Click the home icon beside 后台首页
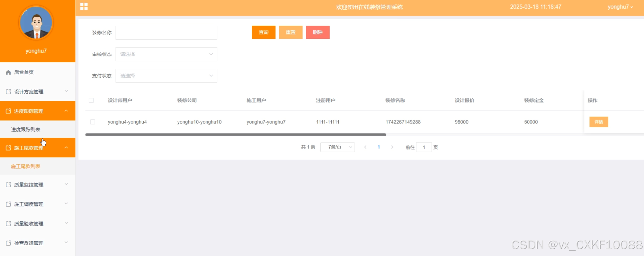Viewport: 644px width, 256px height. click(x=8, y=72)
